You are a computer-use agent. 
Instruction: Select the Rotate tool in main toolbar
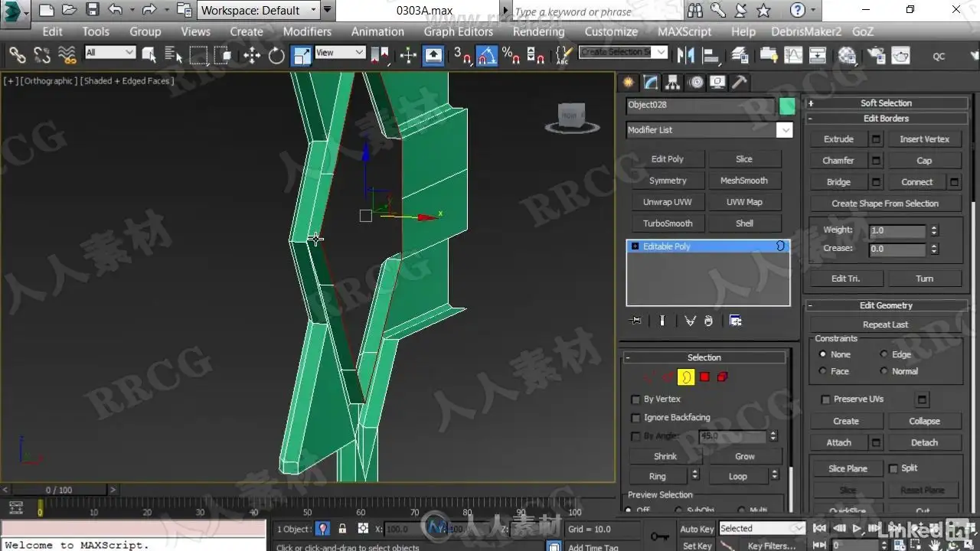point(276,55)
